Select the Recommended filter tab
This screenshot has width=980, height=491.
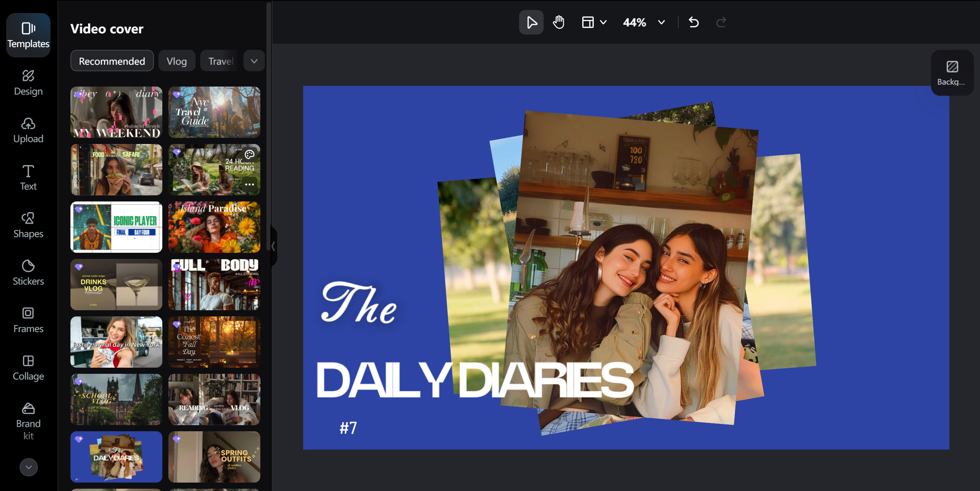111,61
